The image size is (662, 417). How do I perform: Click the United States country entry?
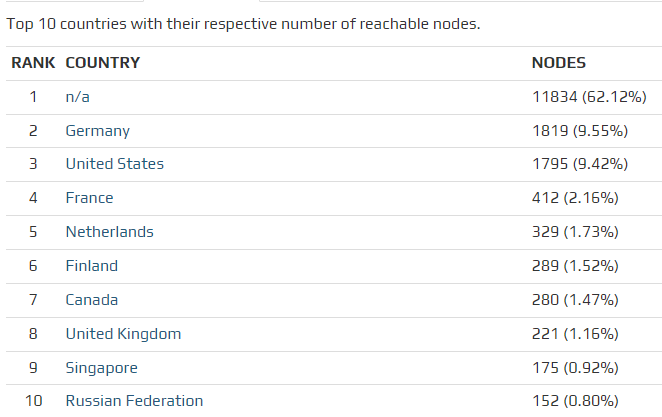(x=115, y=164)
